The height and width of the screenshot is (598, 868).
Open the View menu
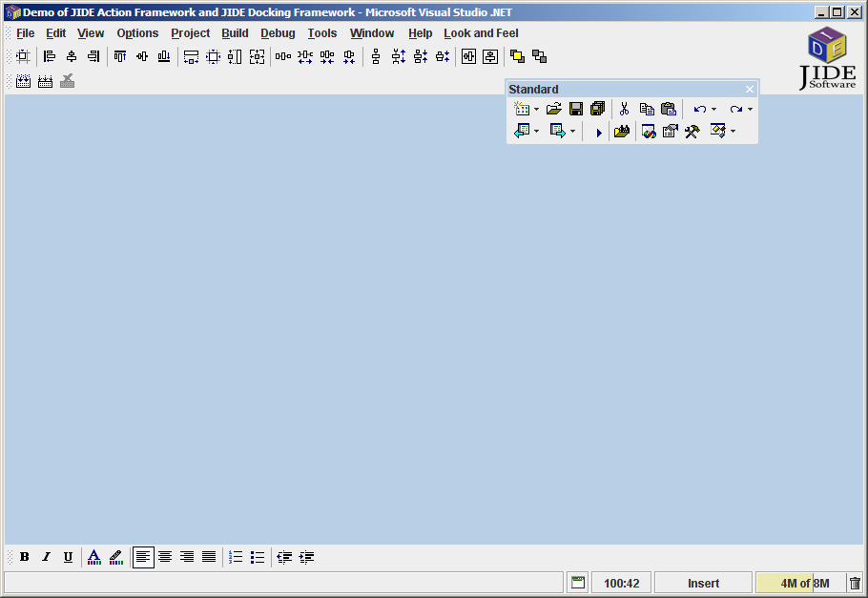click(x=91, y=33)
